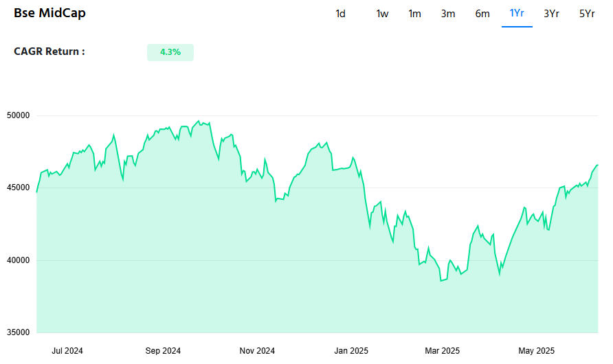
Task: Click the 50000 y-axis label
Action: coord(19,115)
